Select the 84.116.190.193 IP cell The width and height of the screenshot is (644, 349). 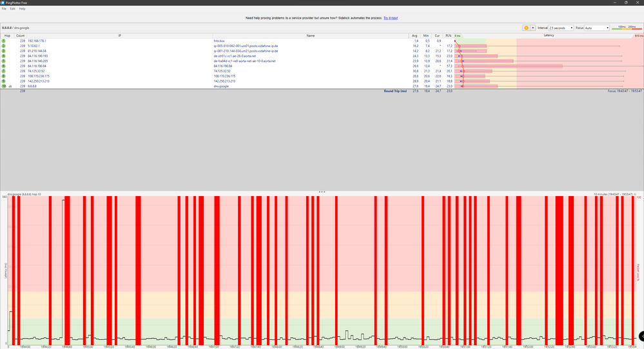[x=38, y=56]
